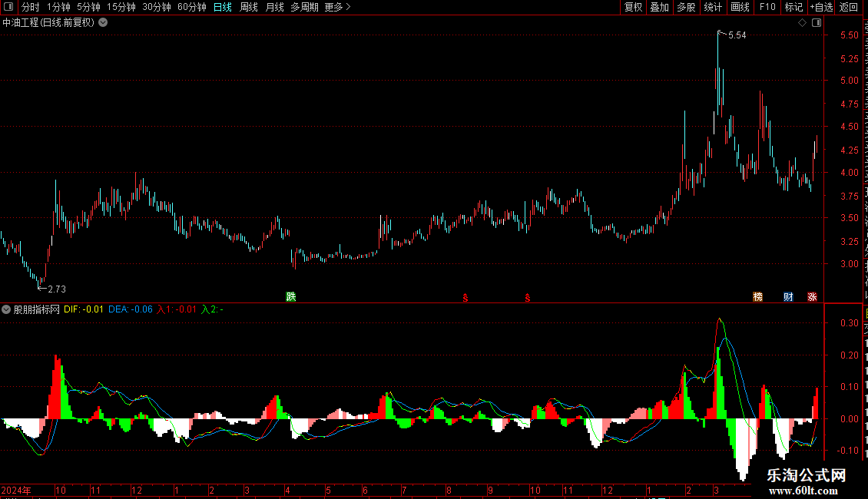
Task: Expand the 股朋指标网 indicator dropdown
Action: tap(6, 309)
